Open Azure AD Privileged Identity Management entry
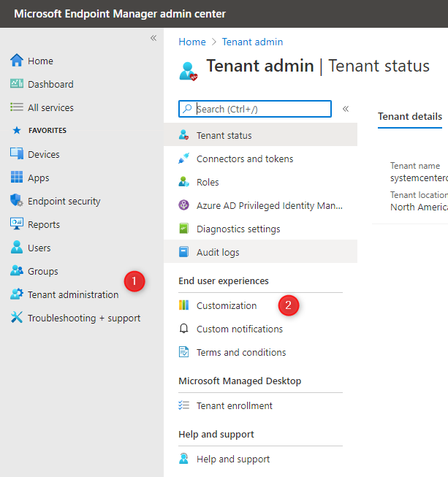The height and width of the screenshot is (477, 448). [x=260, y=205]
